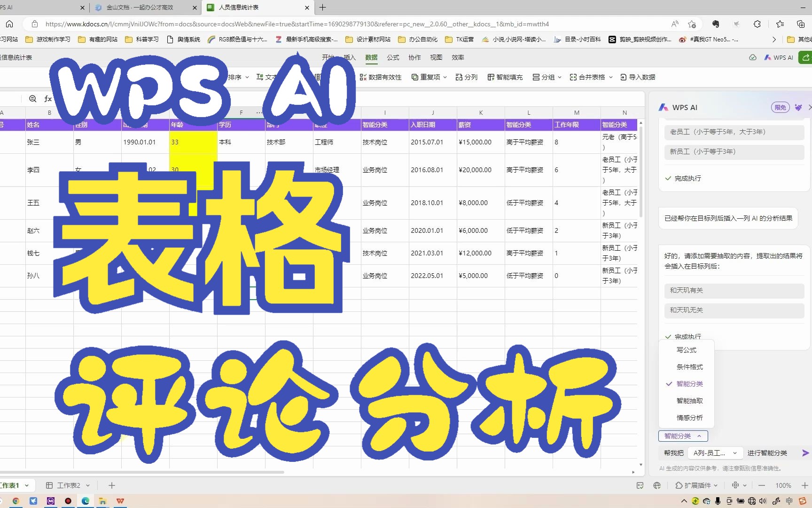Click the browser address bar URL

click(297, 24)
